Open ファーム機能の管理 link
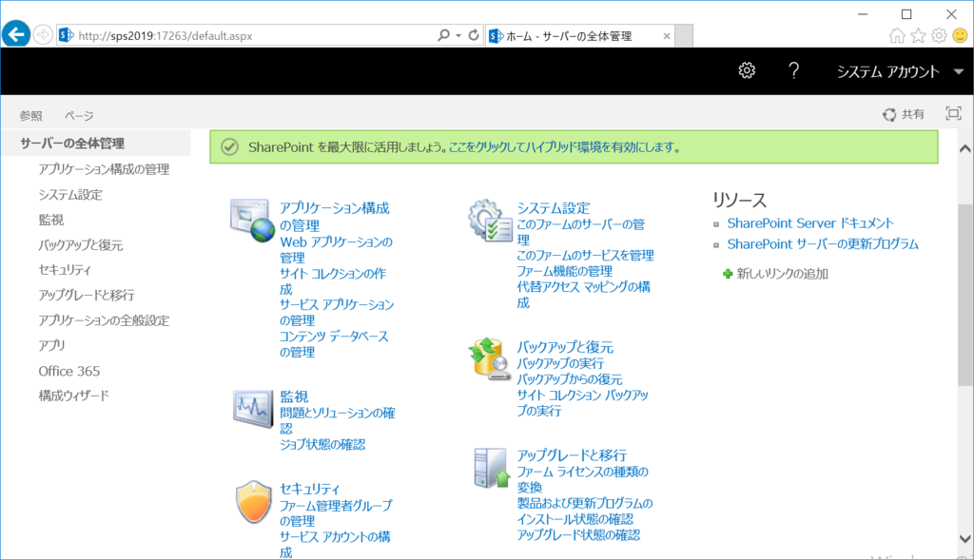 [565, 271]
